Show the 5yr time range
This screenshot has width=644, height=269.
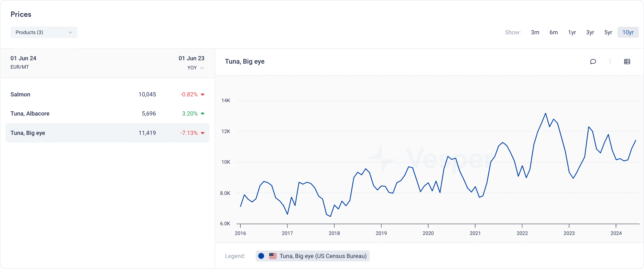point(608,32)
